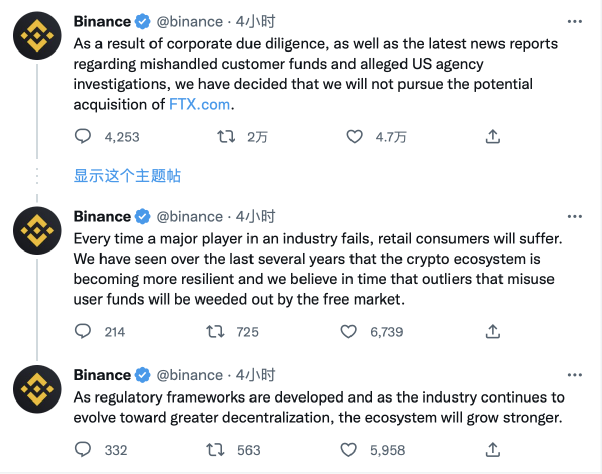Retweet the retail consumers tweet

216,331
